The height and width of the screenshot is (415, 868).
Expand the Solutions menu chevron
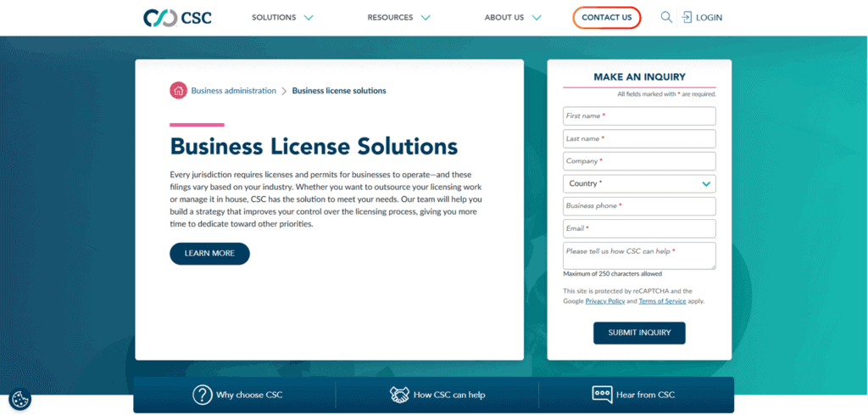coord(309,18)
